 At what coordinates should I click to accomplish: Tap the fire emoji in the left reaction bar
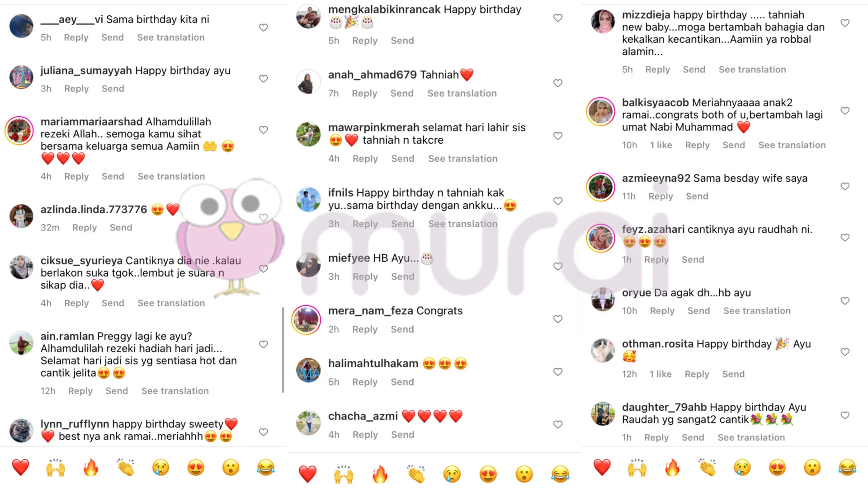point(90,468)
